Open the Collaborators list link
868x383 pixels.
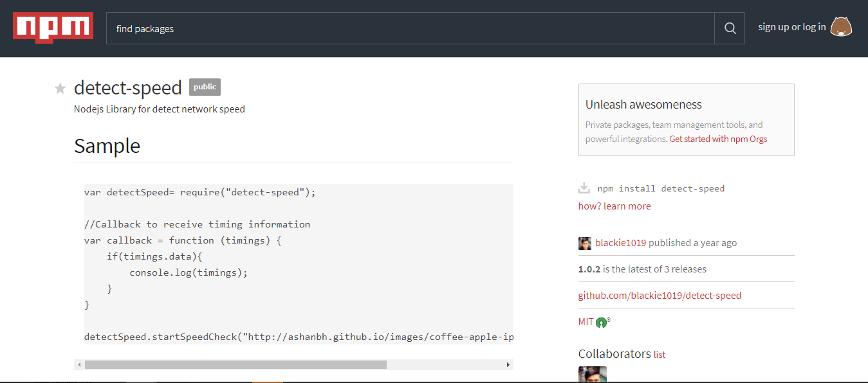pos(660,355)
